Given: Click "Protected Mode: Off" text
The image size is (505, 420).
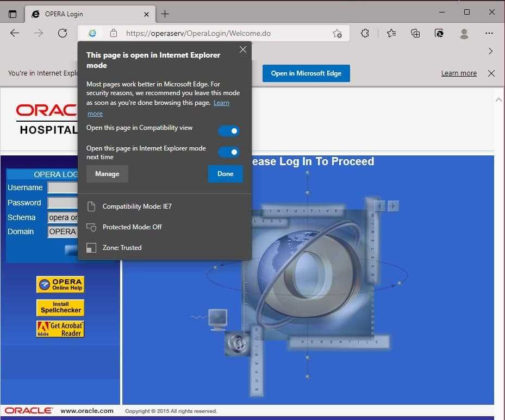Looking at the screenshot, I should pyautogui.click(x=132, y=227).
